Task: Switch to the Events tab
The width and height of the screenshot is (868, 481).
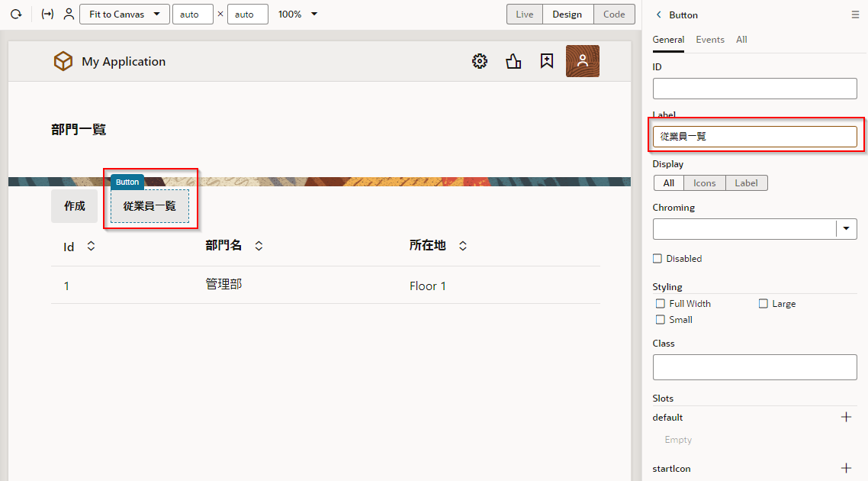Action: (x=709, y=40)
